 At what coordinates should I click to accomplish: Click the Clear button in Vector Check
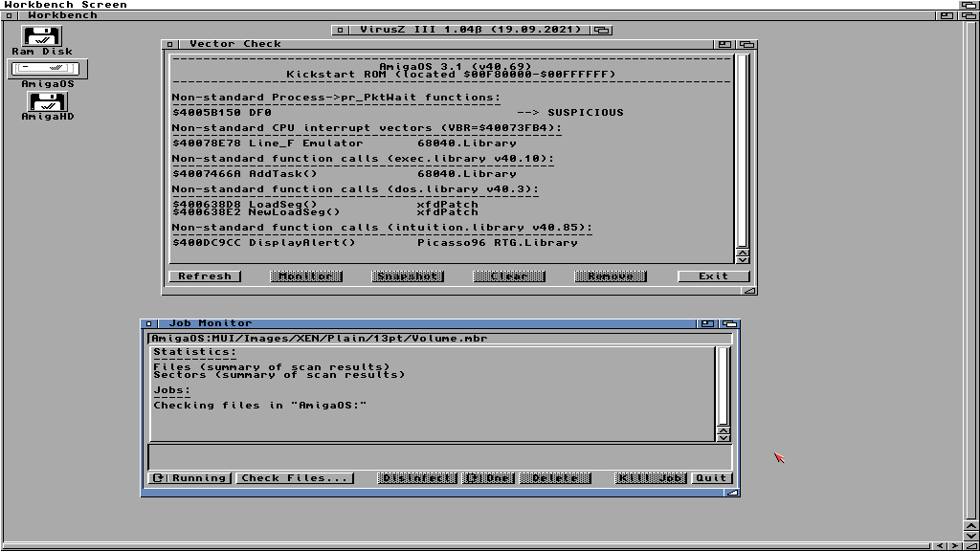[x=509, y=276]
